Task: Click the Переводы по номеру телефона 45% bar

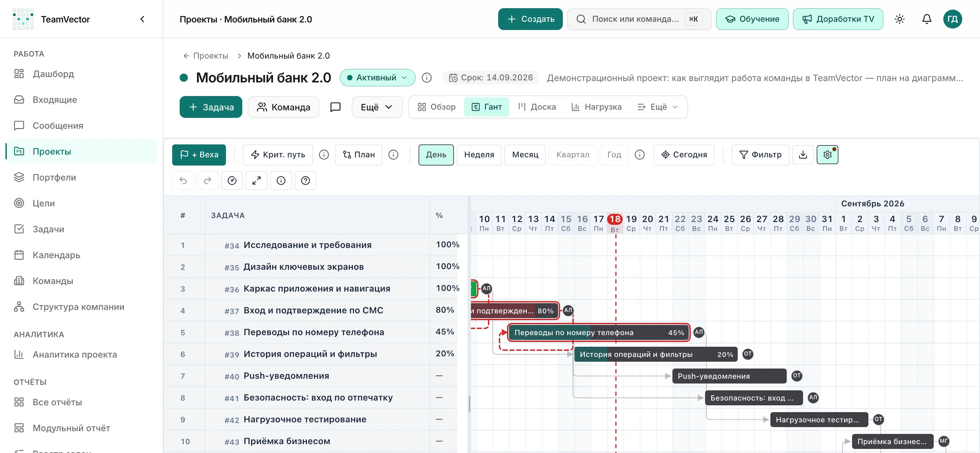Action: 599,333
